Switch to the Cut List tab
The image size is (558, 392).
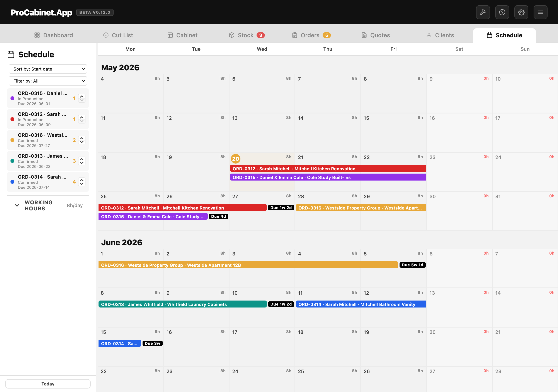click(x=118, y=35)
